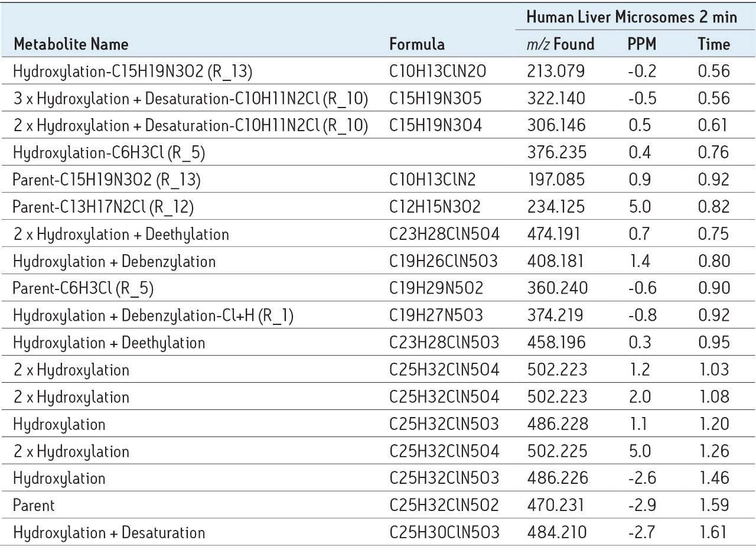Select PPM value '2.0'
This screenshot has width=756, height=550.
click(x=640, y=398)
